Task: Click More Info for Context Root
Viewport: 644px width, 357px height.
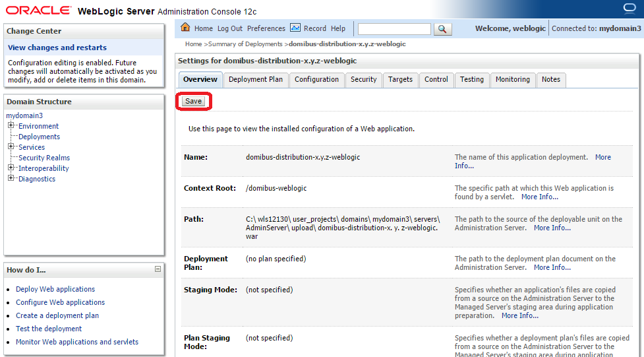Action: (540, 197)
